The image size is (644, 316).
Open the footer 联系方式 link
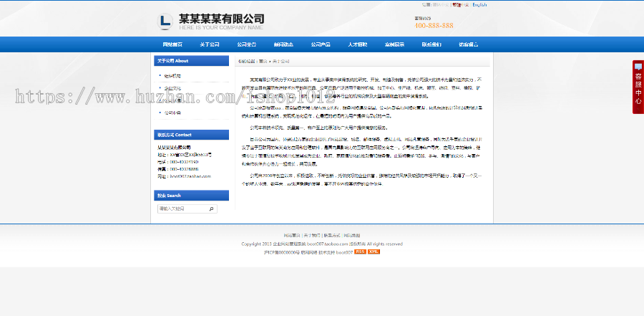[x=332, y=236]
